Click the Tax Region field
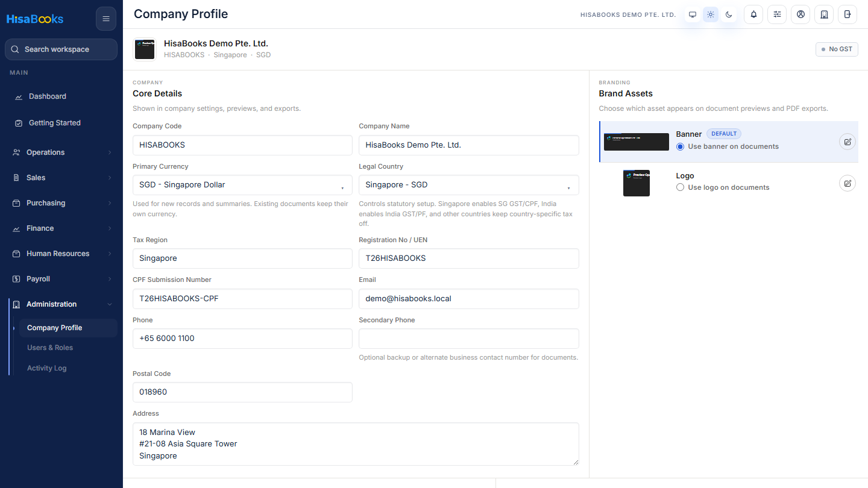868x488 pixels. click(242, 258)
